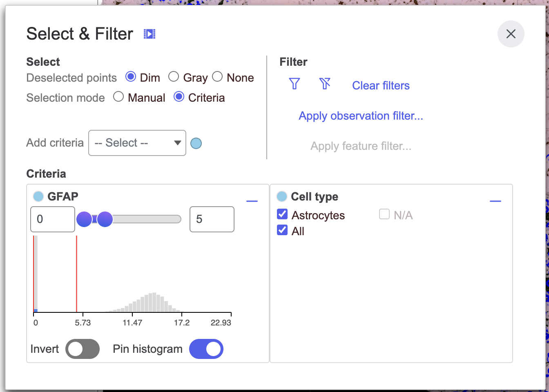Collapse the Cell type criteria panel
This screenshot has width=549, height=392.
coord(495,201)
